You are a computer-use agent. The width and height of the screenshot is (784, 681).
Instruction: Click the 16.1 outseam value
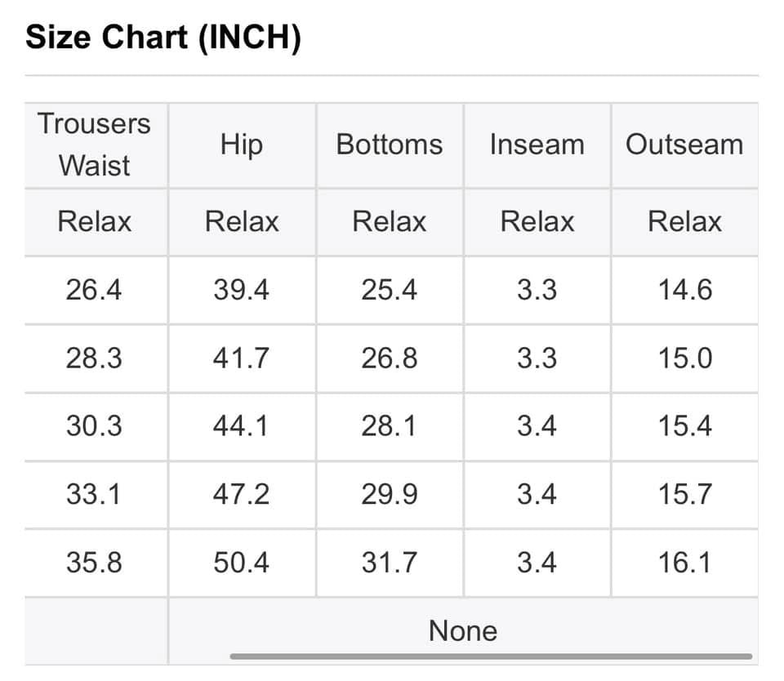[x=684, y=563]
